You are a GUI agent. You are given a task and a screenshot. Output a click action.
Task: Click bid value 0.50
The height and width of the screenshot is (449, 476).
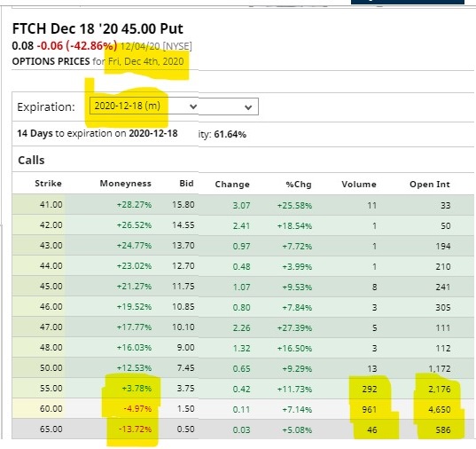186,429
